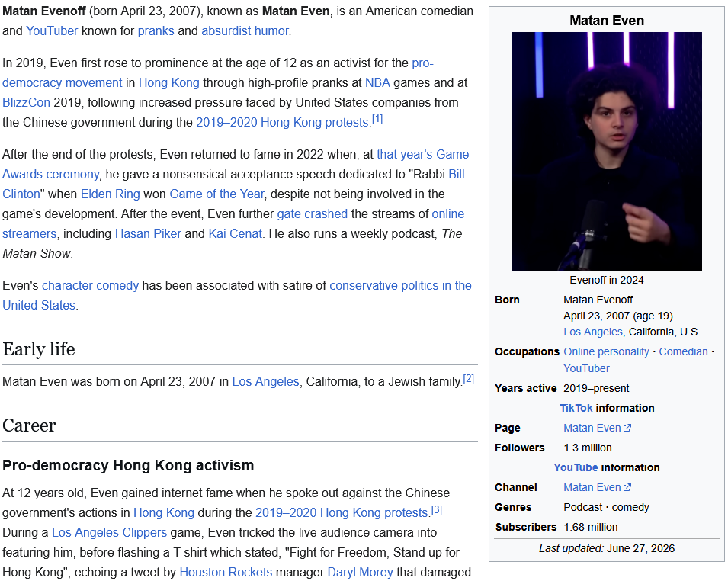
Task: Open the Matan Even TikTok page link
Action: pyautogui.click(x=592, y=429)
